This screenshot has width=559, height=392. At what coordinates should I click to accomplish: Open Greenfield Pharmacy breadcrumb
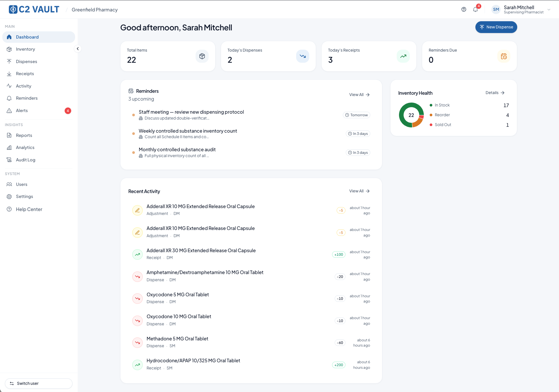click(x=94, y=9)
